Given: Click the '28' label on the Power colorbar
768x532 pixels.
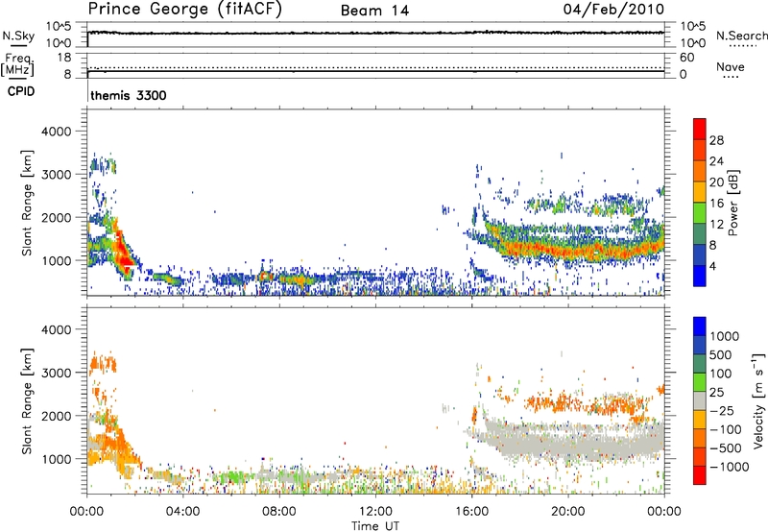Looking at the screenshot, I should [716, 140].
